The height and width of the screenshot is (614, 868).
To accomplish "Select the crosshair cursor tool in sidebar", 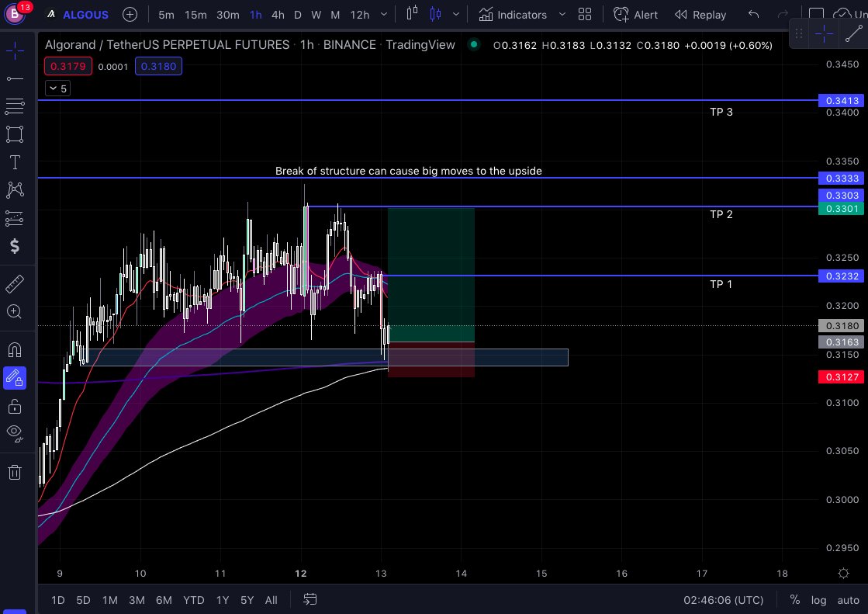I will click(15, 51).
